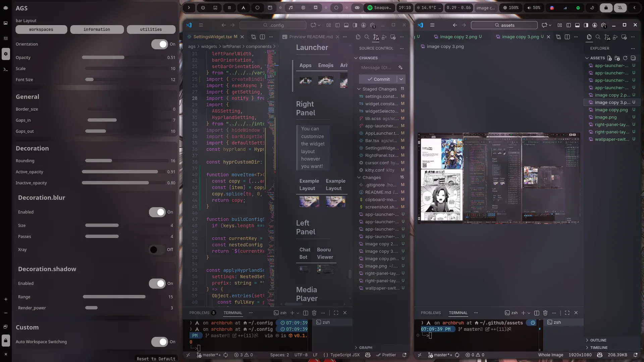Select the Preview README.md tab
The image size is (644, 362).
click(x=311, y=37)
